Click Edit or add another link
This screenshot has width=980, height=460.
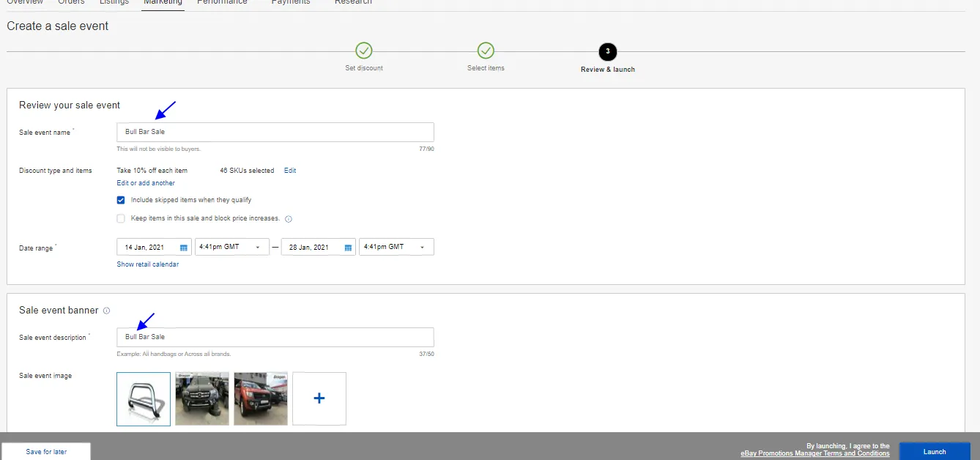(x=146, y=183)
